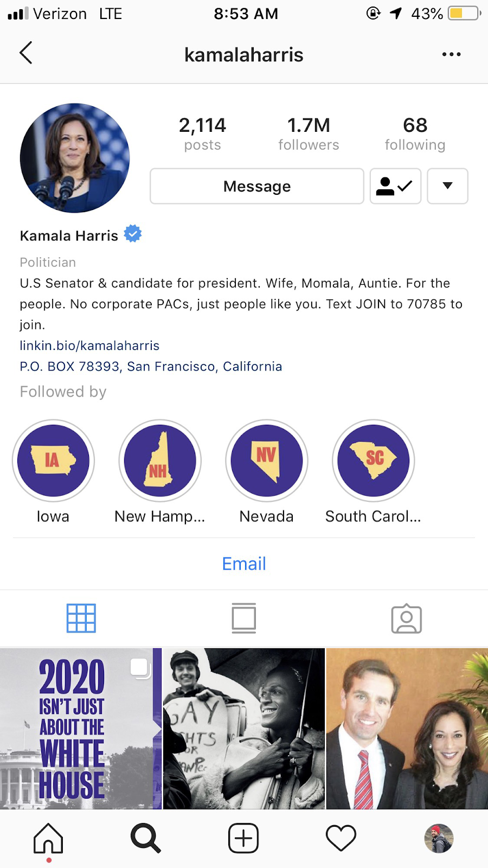View the 1.7M followers list
Image resolution: width=488 pixels, height=868 pixels.
pos(309,133)
